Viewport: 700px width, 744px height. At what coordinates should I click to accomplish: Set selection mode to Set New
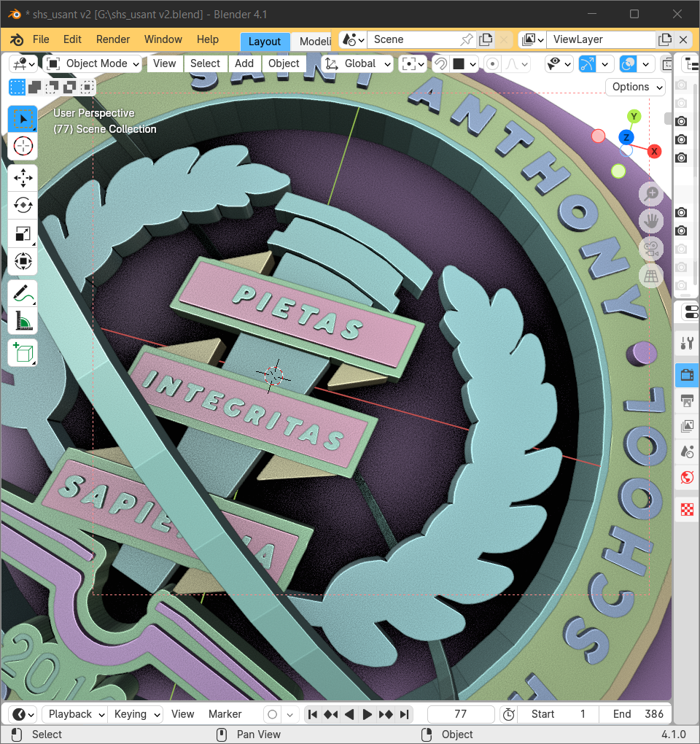(17, 88)
